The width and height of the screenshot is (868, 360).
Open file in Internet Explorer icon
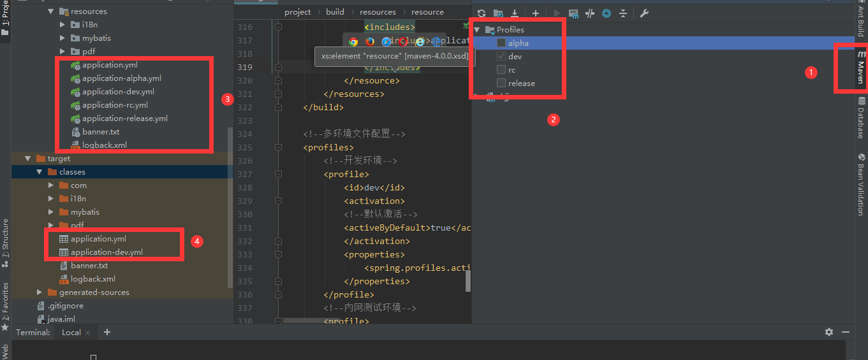(x=420, y=41)
